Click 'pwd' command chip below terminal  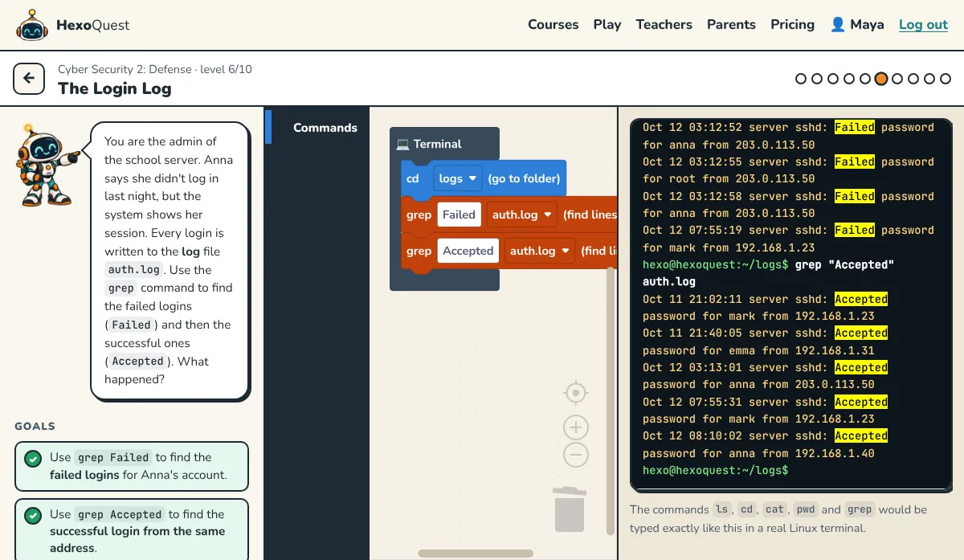point(806,509)
